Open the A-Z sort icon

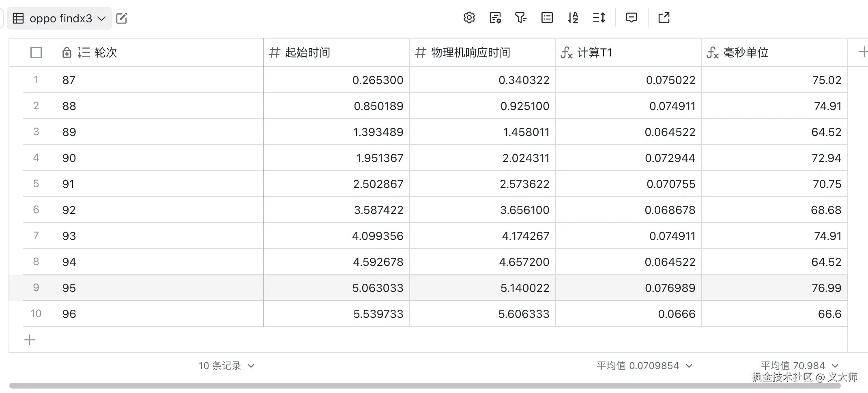pyautogui.click(x=573, y=18)
